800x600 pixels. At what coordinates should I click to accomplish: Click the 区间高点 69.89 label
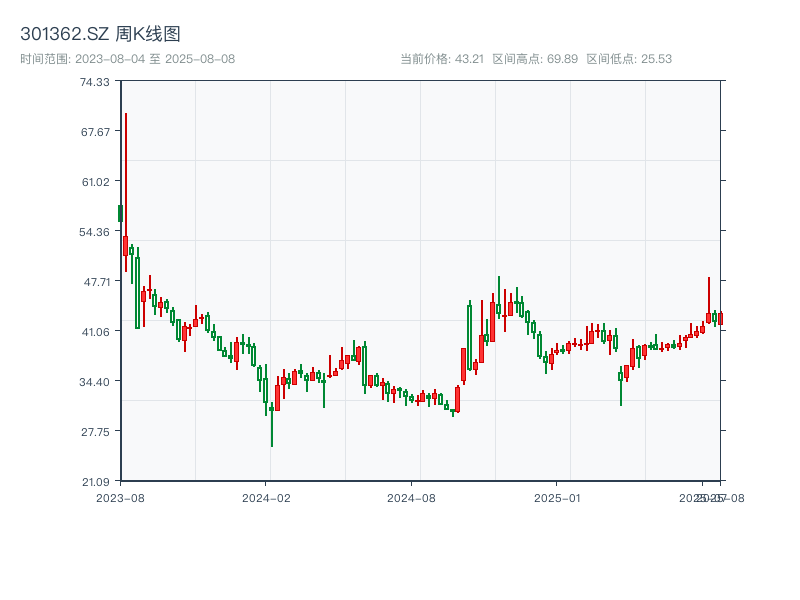[x=535, y=59]
